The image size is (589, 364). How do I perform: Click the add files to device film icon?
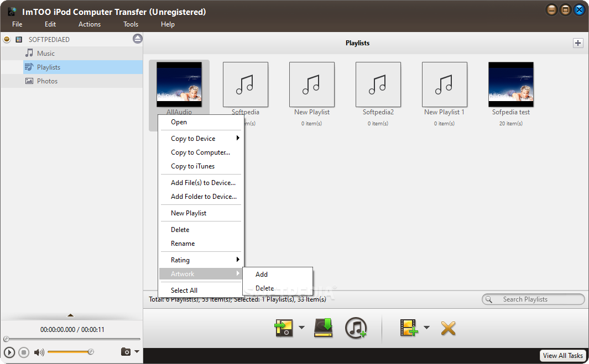[x=409, y=328]
